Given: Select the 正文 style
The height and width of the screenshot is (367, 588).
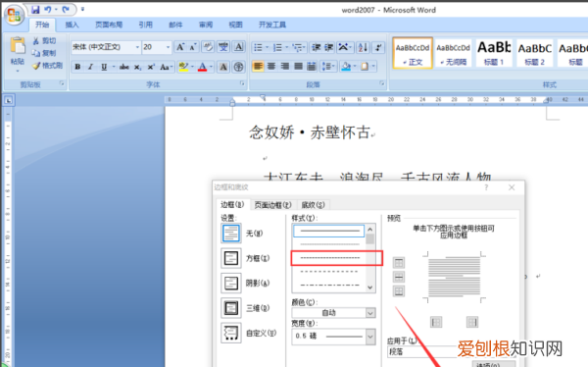Looking at the screenshot, I should (x=413, y=53).
